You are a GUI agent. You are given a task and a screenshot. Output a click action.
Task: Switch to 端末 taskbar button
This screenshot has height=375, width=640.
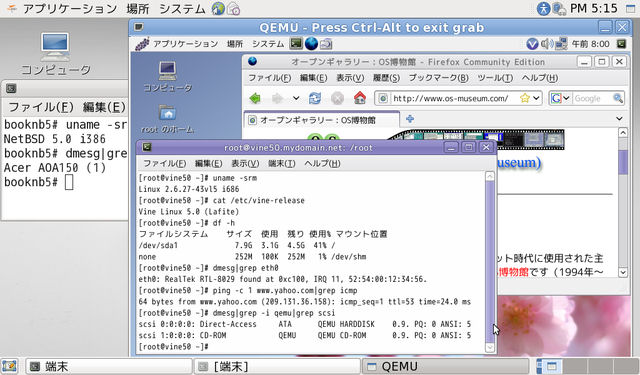[109, 366]
